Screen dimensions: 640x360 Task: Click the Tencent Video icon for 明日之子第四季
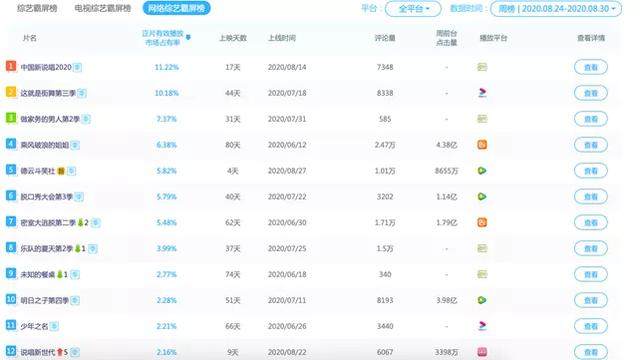[x=482, y=300]
